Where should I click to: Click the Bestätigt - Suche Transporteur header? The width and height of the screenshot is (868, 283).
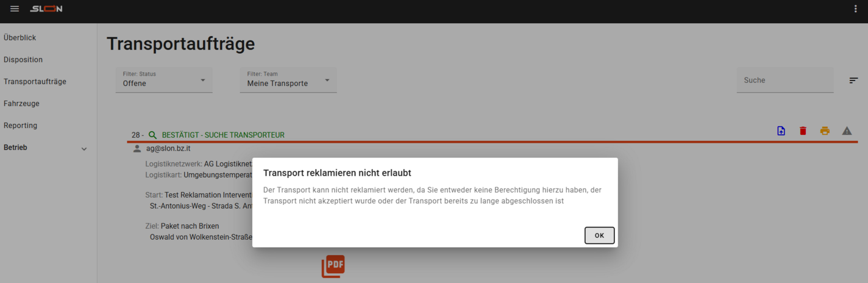pyautogui.click(x=223, y=135)
